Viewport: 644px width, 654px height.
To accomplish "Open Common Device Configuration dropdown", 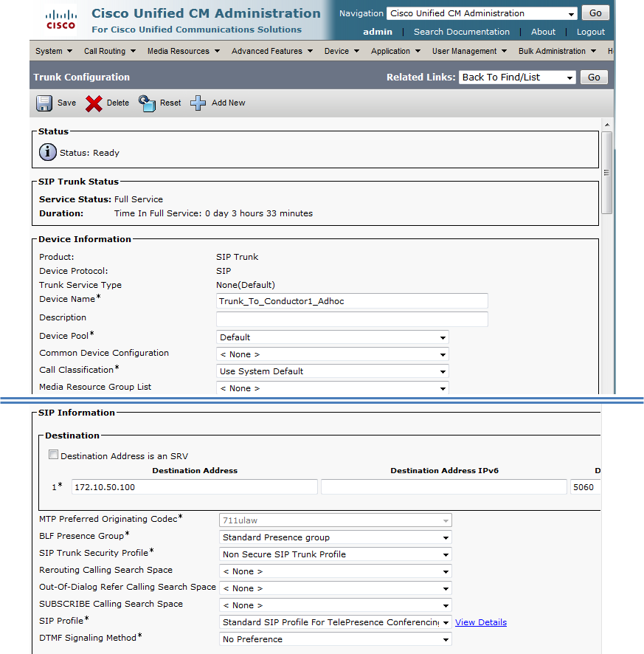I will click(x=332, y=354).
